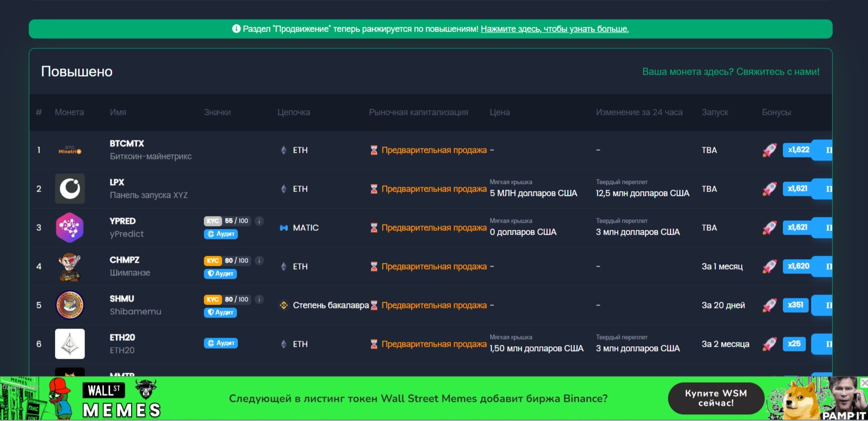This screenshot has width=868, height=421.
Task: Click the Аудит badge in CHMPZ row
Action: (221, 273)
